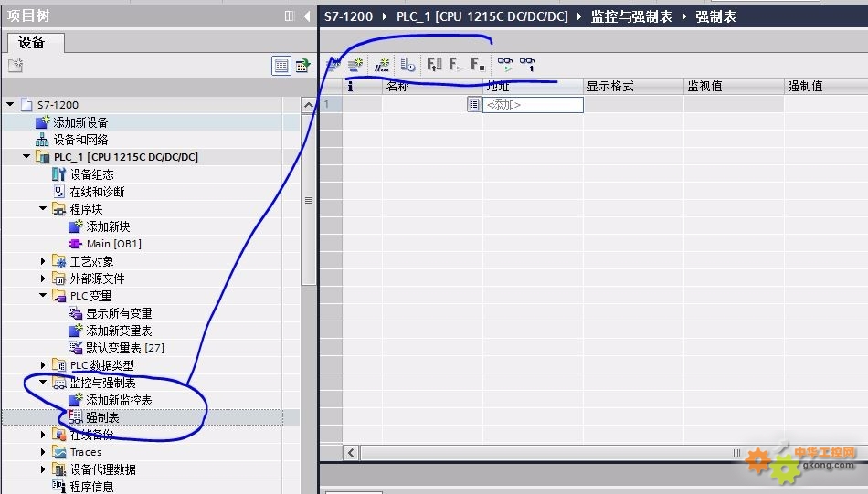The image size is (868, 494).
Task: Click the 强制表 breadcrumb
Action: pyautogui.click(x=715, y=16)
